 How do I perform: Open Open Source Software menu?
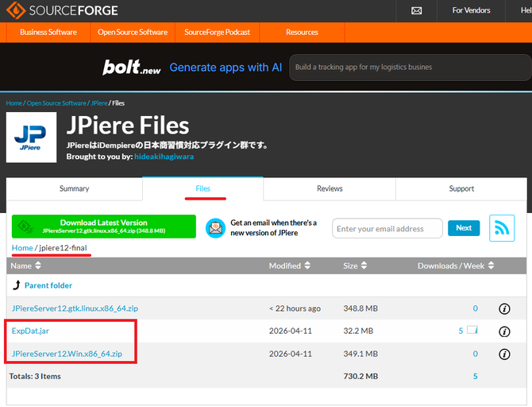pos(133,33)
